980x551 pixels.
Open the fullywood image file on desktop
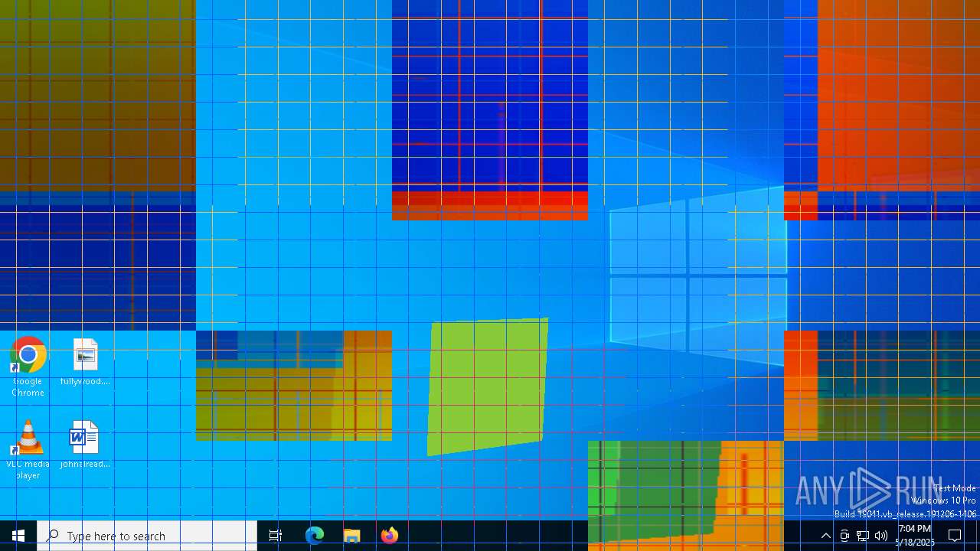pyautogui.click(x=85, y=362)
